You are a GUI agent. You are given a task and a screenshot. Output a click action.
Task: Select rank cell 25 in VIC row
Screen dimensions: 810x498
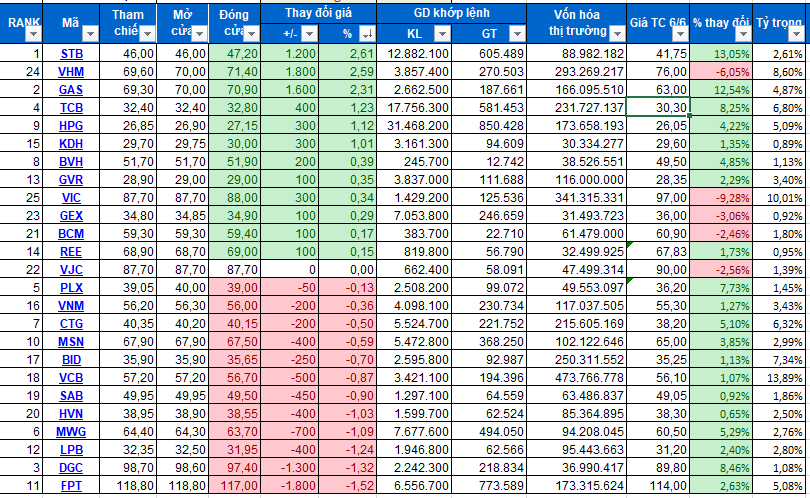tap(21, 198)
